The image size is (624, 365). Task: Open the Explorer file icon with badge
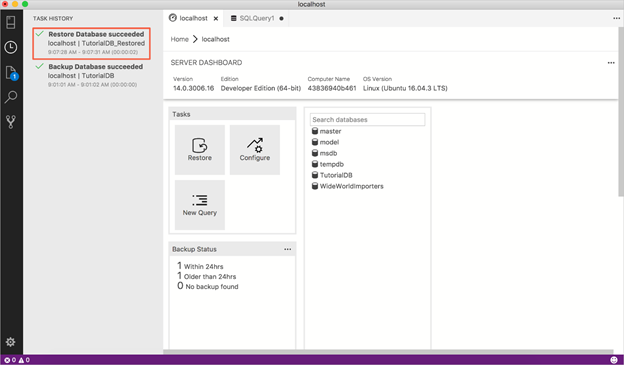[11, 73]
